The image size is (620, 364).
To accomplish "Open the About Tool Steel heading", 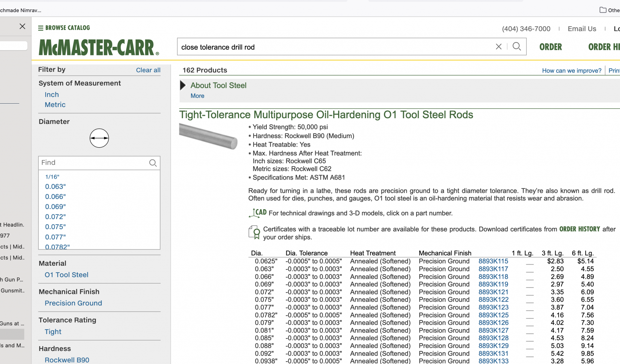I will (x=218, y=86).
